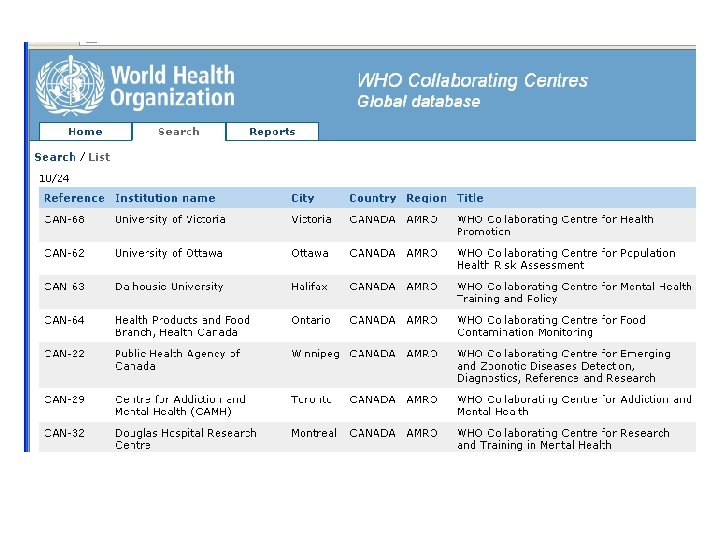Click CANADA in Douglas Hospital row

pos(372,433)
